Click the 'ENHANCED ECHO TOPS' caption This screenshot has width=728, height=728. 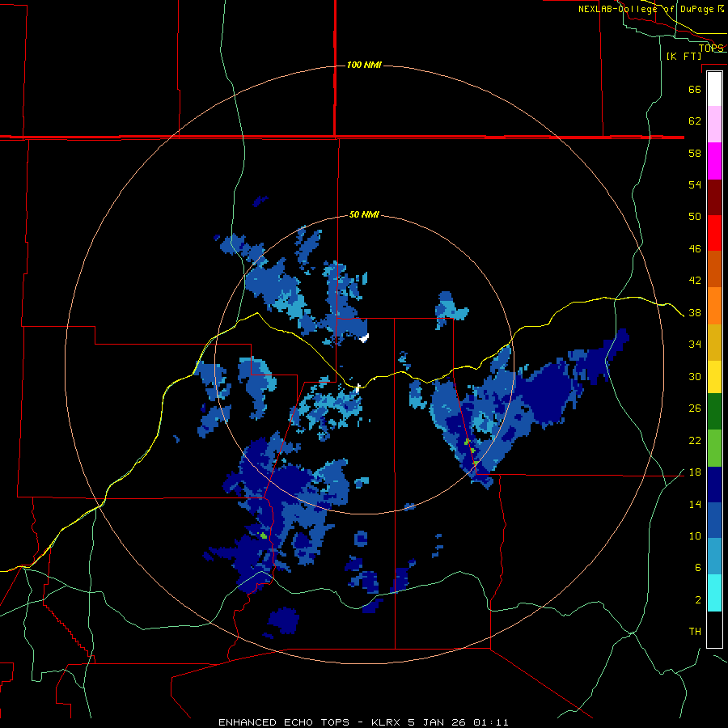[284, 722]
